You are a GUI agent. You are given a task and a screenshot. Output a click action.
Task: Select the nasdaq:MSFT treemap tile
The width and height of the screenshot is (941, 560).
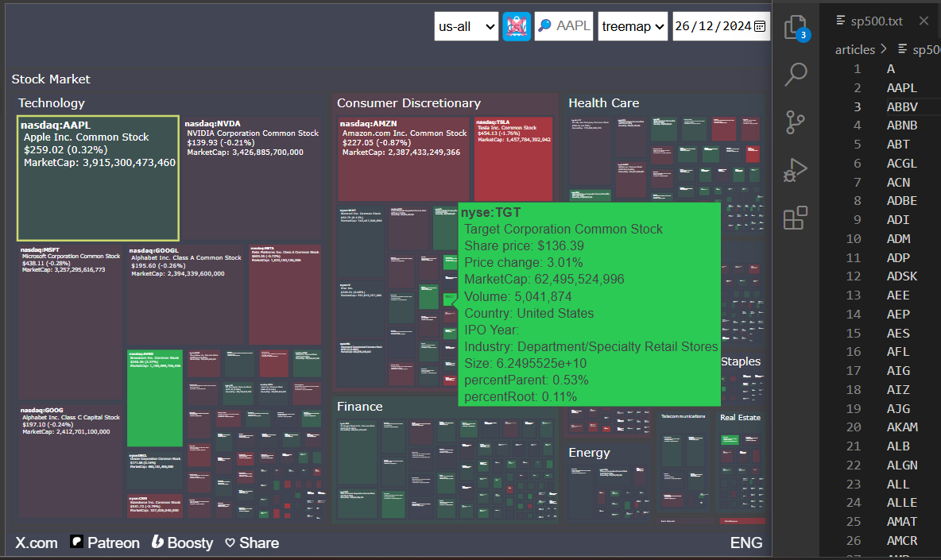pos(70,322)
